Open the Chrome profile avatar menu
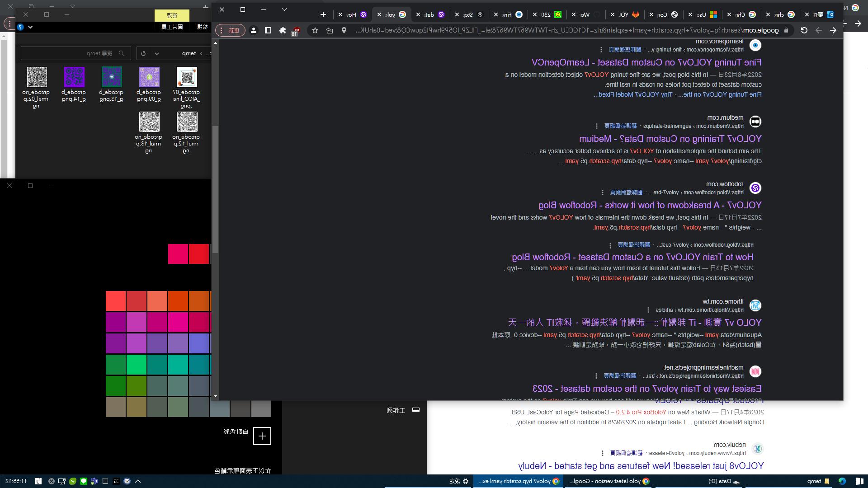 [254, 30]
